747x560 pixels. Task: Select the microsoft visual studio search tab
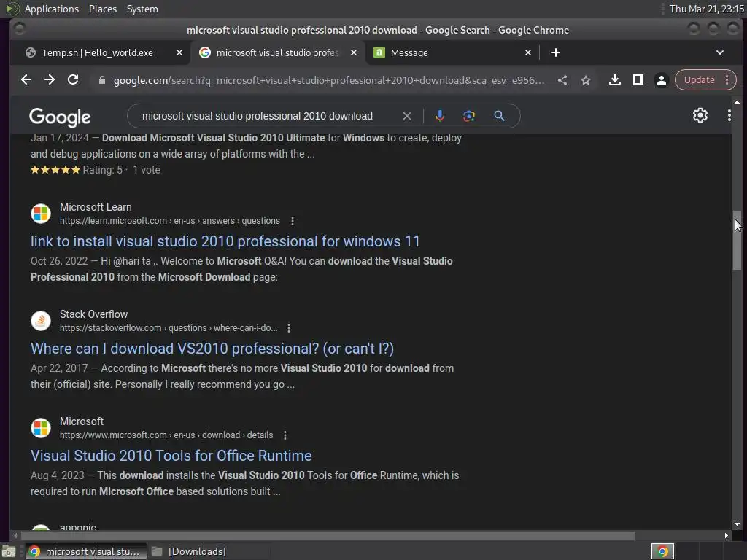click(x=278, y=52)
